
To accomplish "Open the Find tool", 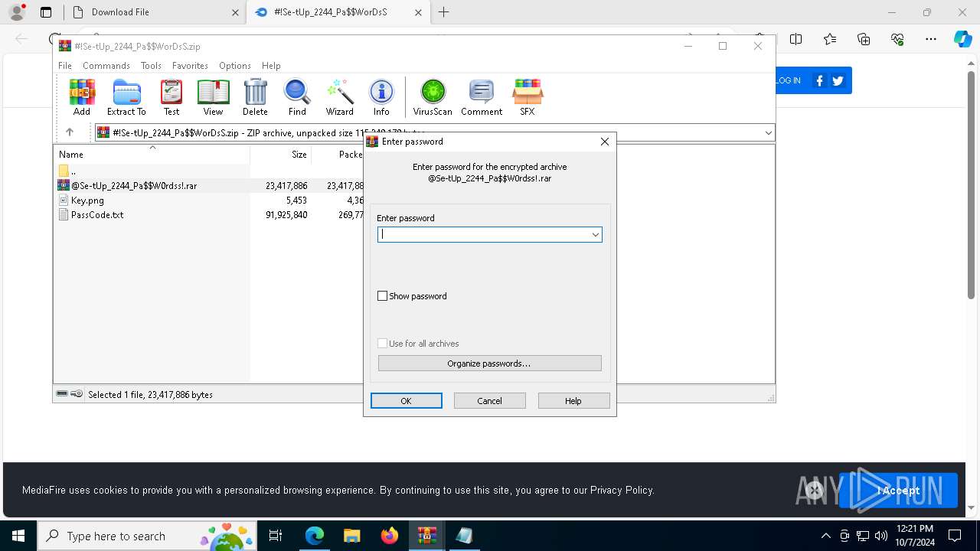I will point(297,97).
